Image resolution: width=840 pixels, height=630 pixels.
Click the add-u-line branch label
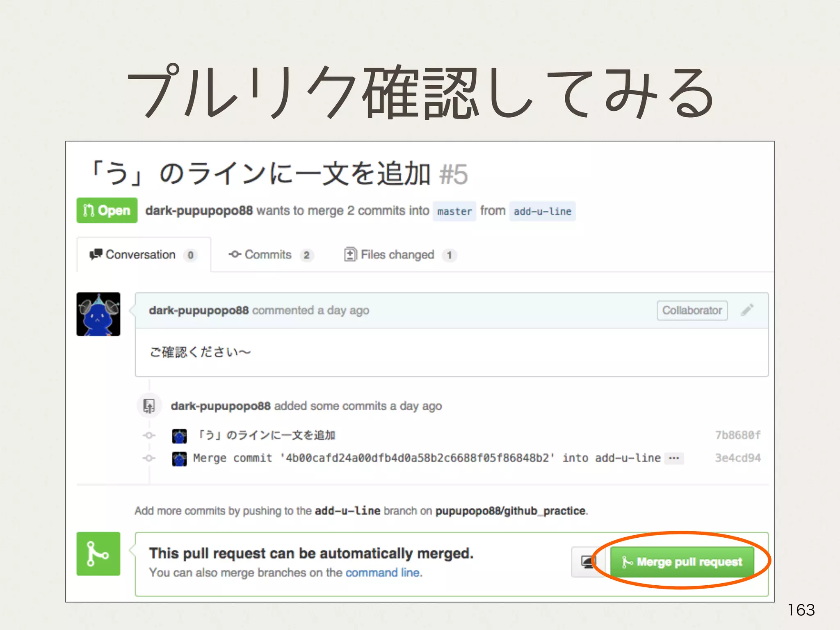(542, 211)
